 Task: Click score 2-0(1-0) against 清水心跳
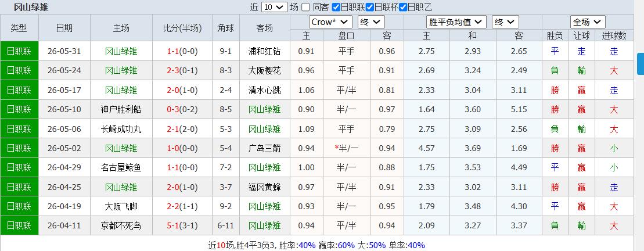(x=182, y=90)
